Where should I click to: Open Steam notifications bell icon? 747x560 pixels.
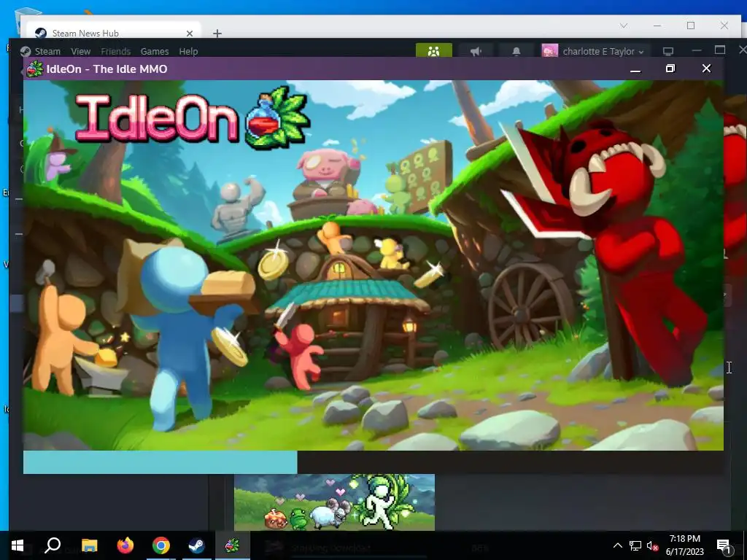tap(516, 51)
